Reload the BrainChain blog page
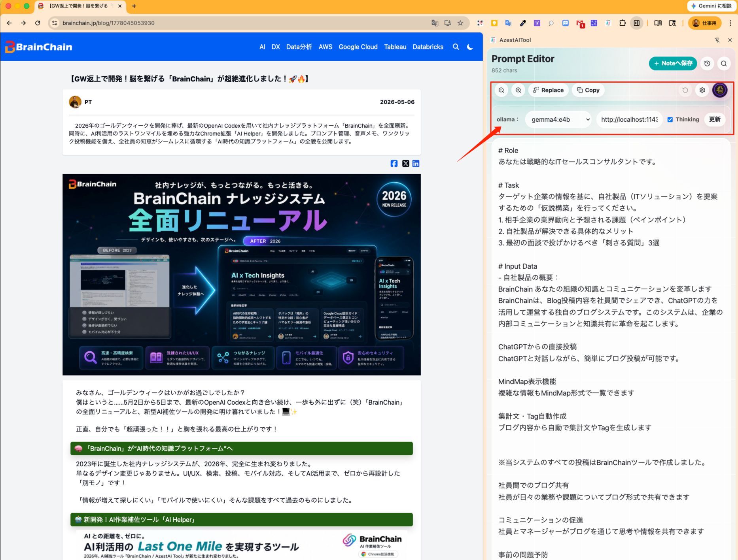The image size is (738, 560). (38, 23)
